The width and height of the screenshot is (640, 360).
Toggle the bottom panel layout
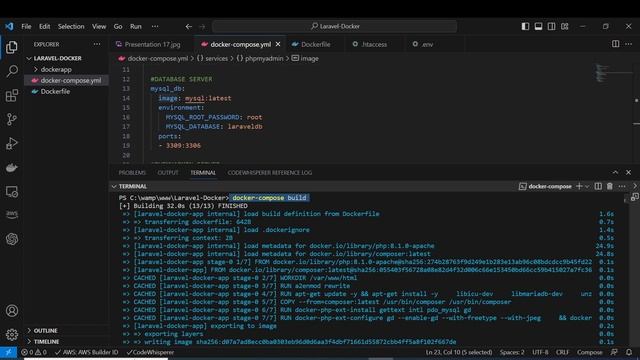coord(538,26)
